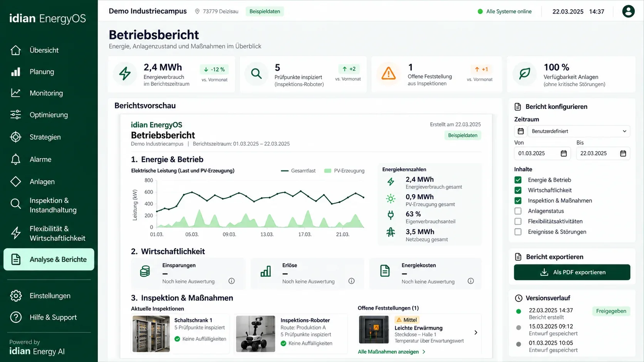Click the magnifier icon for Inspektion & Instandhaltung
The height and width of the screenshot is (362, 644).
click(x=16, y=204)
